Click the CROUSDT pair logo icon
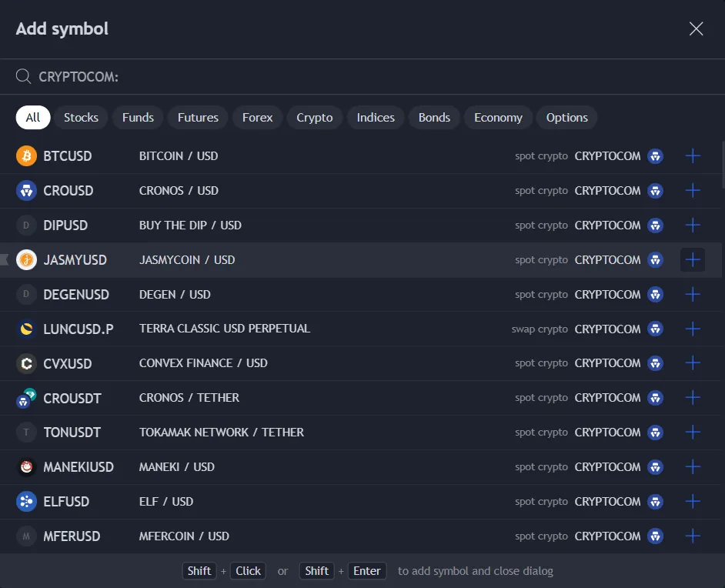 [x=26, y=398]
